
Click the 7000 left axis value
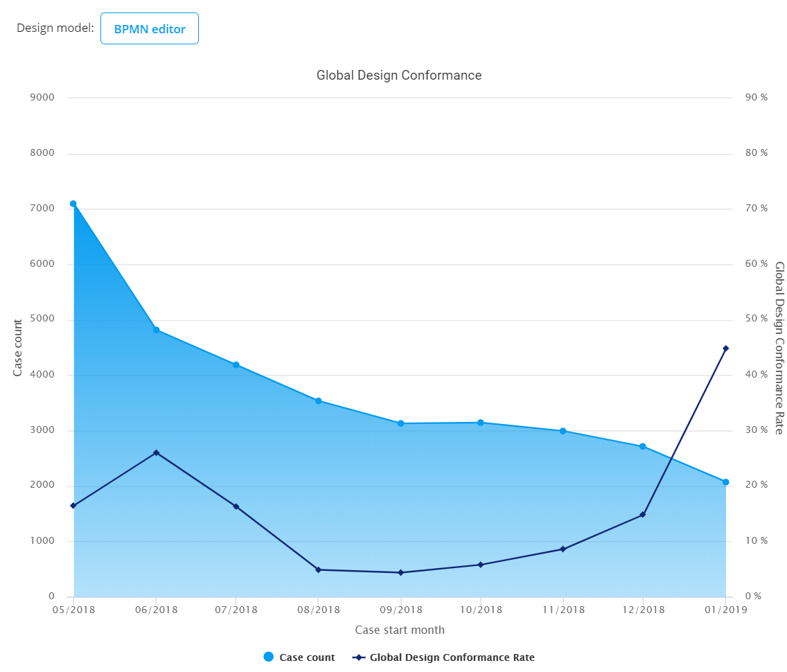[x=42, y=209]
